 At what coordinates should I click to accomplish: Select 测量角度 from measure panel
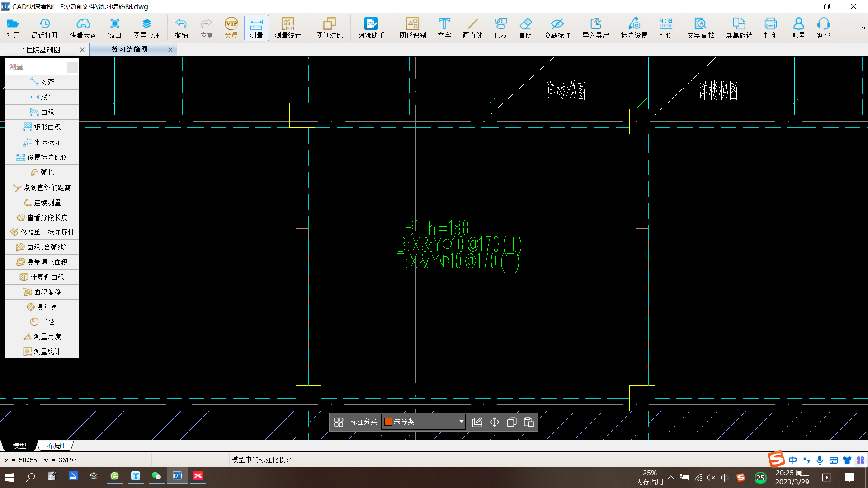coord(42,337)
